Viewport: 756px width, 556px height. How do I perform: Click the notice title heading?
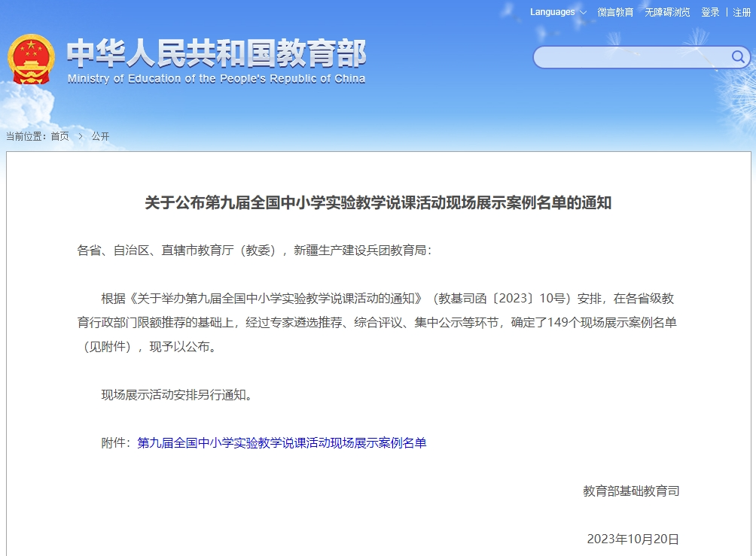pyautogui.click(x=378, y=203)
